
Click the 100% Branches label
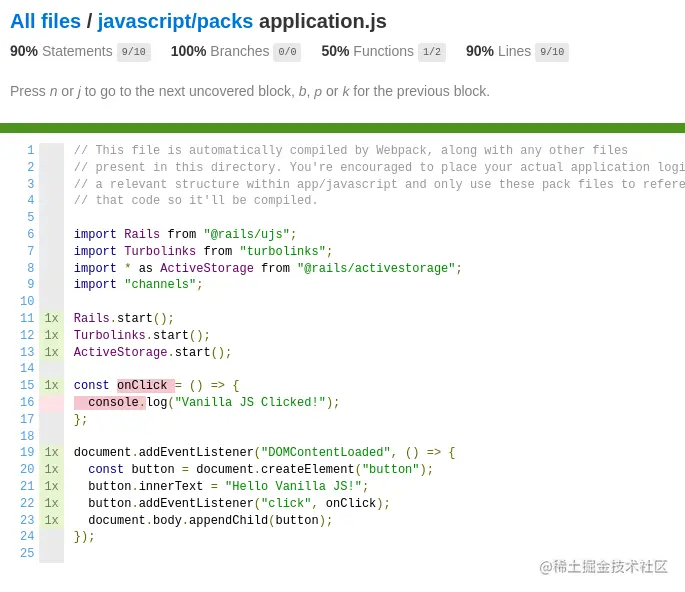220,52
